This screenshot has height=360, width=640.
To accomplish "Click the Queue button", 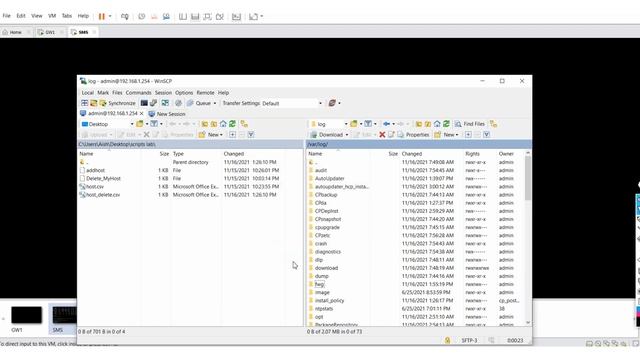I will 199,103.
